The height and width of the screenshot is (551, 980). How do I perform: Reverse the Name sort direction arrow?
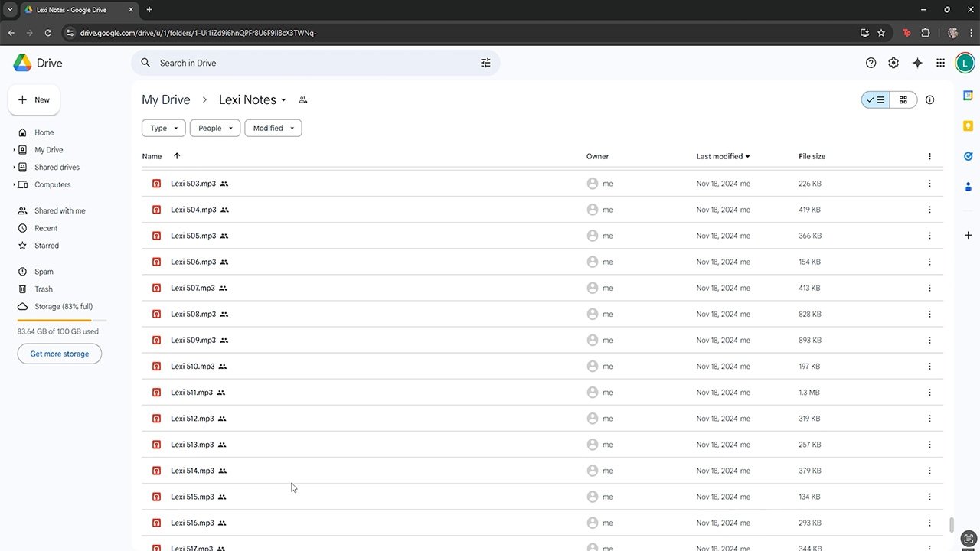pos(177,156)
